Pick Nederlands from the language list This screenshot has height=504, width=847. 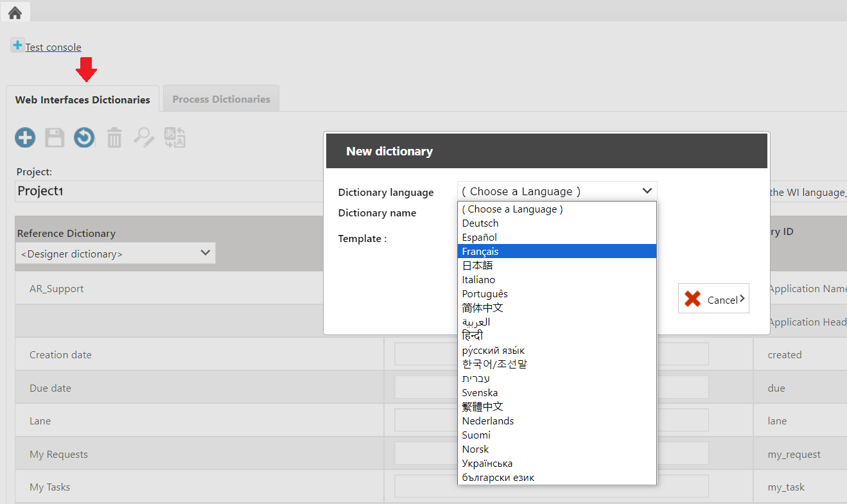click(x=557, y=421)
